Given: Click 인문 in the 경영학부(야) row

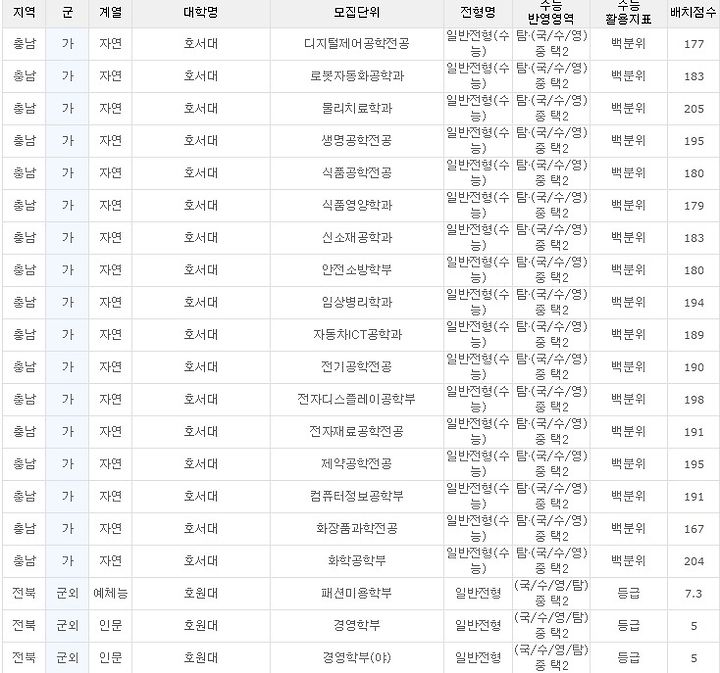Looking at the screenshot, I should coord(110,658).
